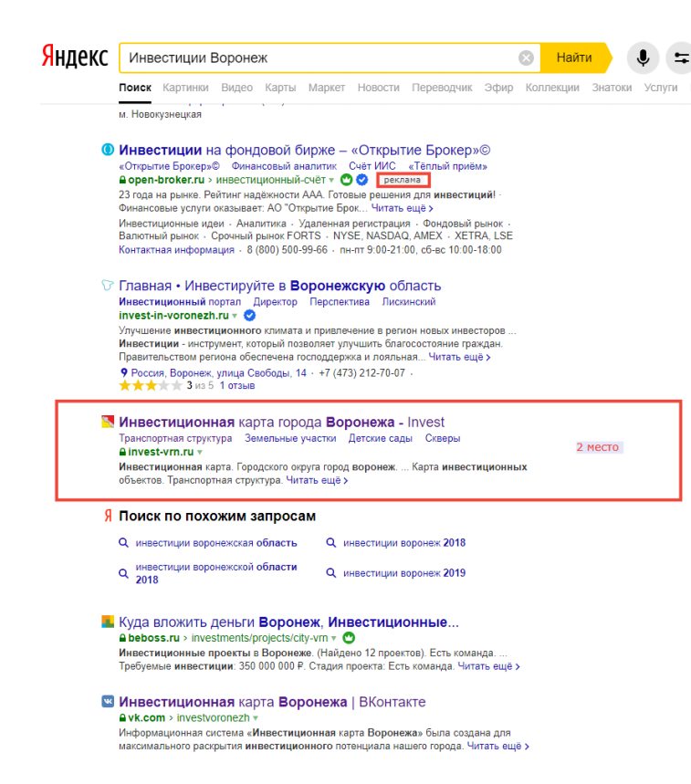691x784 pixels.
Task: Open Эфир tab
Action: (x=498, y=88)
